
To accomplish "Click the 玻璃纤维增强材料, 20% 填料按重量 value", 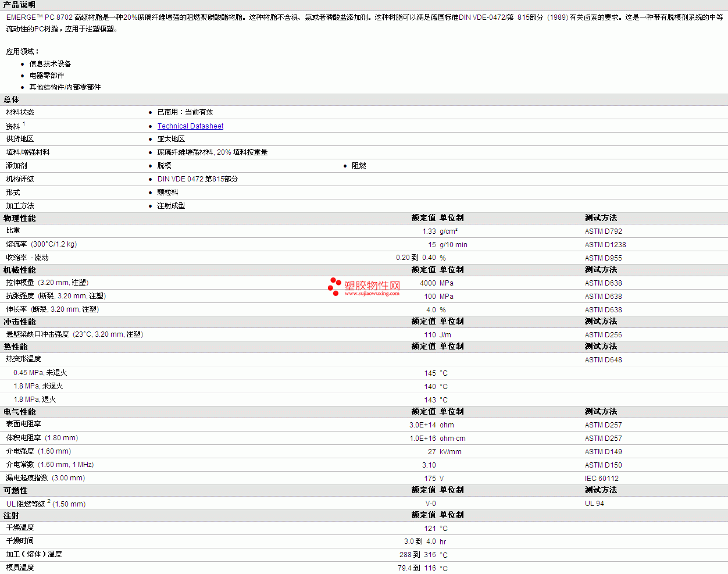I will [212, 152].
